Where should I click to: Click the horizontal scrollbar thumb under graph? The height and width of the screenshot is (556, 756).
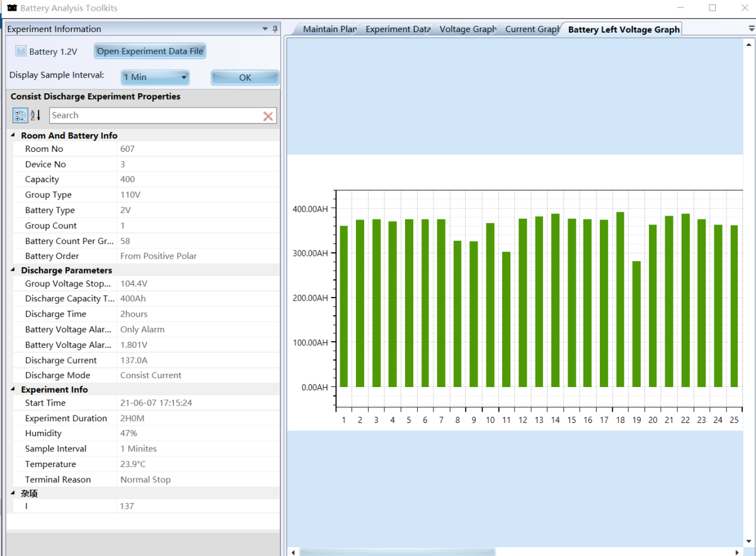coord(398,552)
